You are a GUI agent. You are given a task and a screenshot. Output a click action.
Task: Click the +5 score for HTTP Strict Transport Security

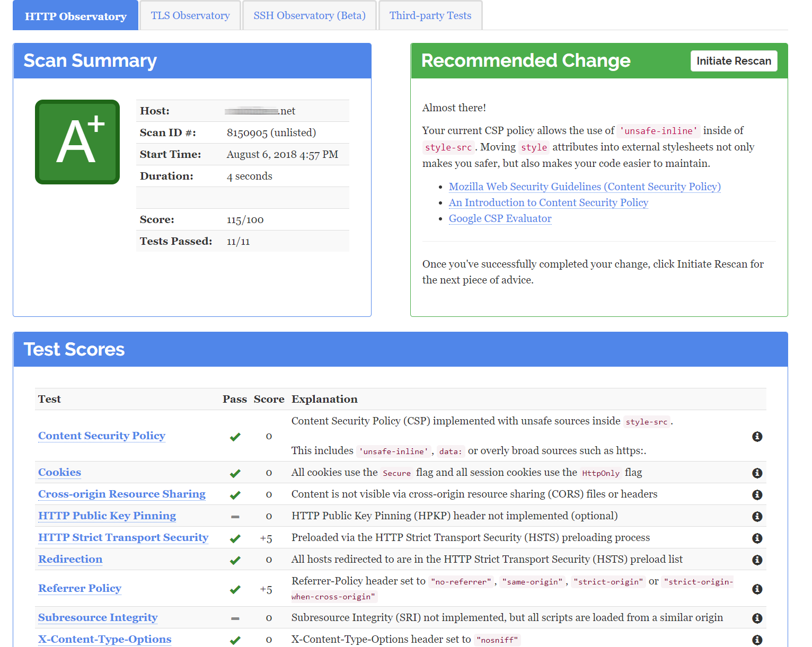click(x=266, y=538)
